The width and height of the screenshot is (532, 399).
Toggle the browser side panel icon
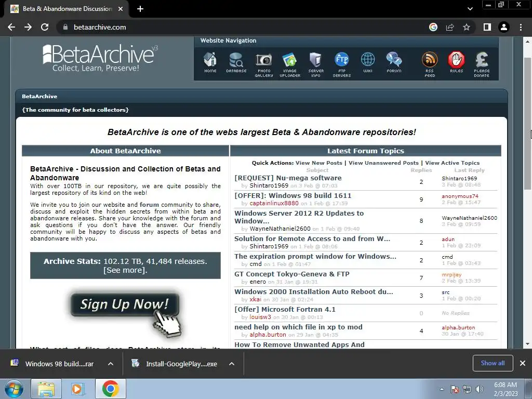487,27
